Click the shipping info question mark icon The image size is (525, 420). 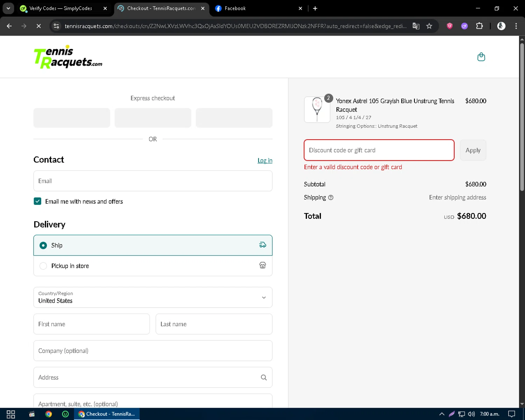click(331, 197)
